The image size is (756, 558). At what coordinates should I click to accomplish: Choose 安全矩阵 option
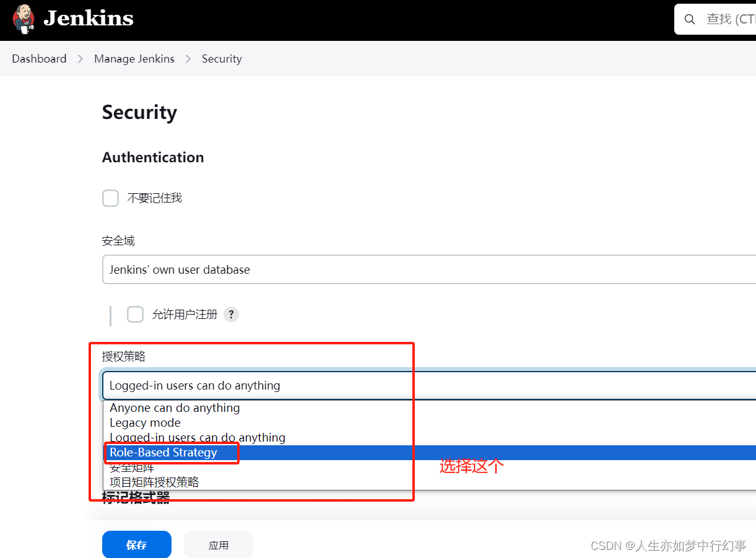pos(430,468)
